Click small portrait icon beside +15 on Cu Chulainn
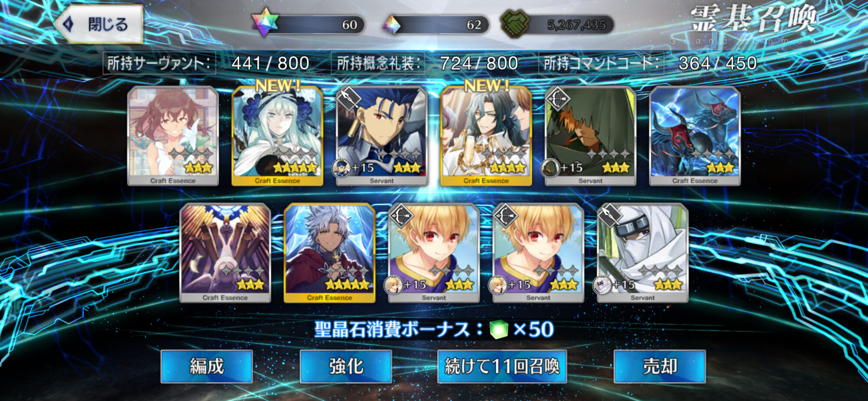This screenshot has height=401, width=868. 341,168
